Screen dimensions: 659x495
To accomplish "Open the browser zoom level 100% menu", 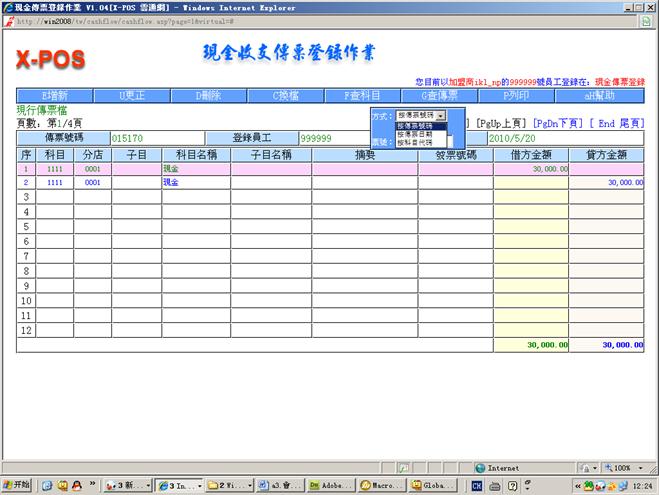I will pos(622,467).
